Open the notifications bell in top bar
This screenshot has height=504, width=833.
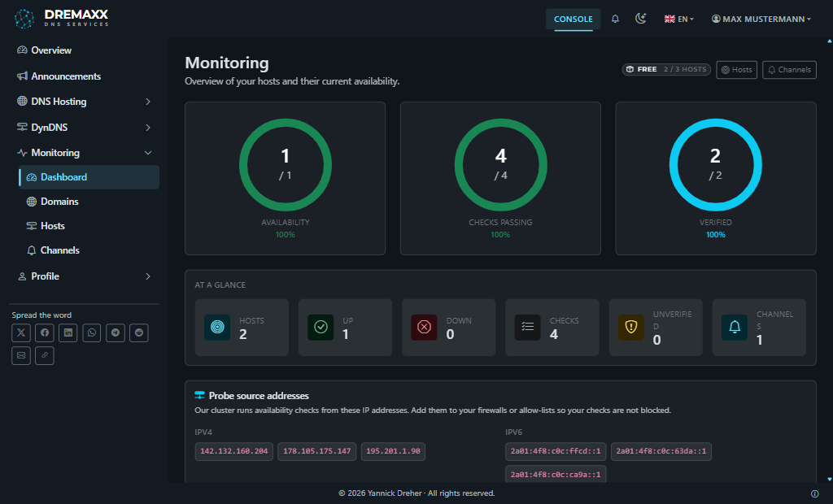[x=615, y=19]
